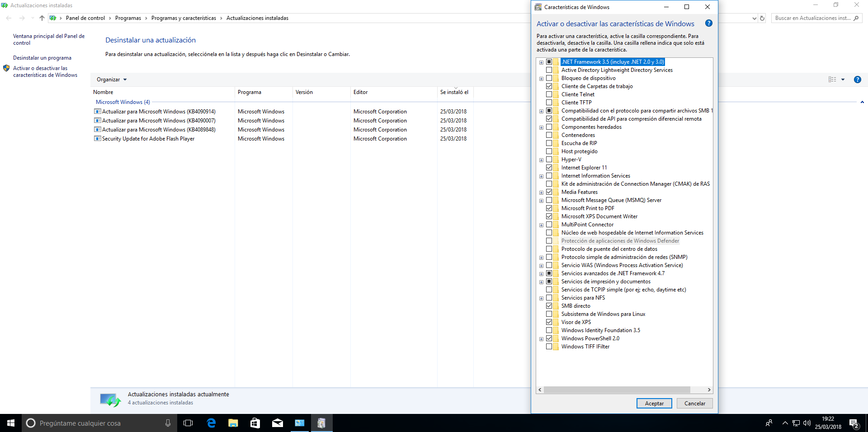This screenshot has width=868, height=432.
Task: Toggle the Cliente Telnet checkbox
Action: 549,94
